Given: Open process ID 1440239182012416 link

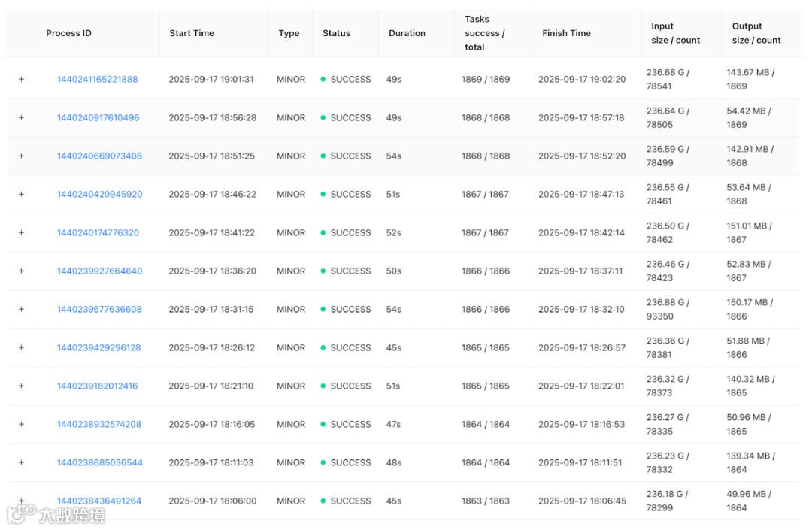Looking at the screenshot, I should coord(97,386).
